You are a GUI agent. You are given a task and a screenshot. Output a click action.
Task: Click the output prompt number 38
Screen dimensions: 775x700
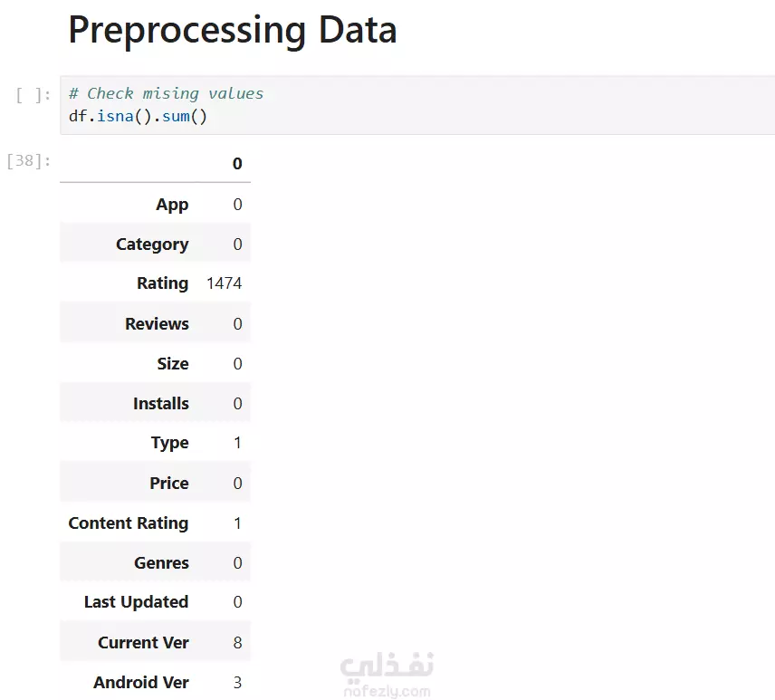click(x=29, y=160)
